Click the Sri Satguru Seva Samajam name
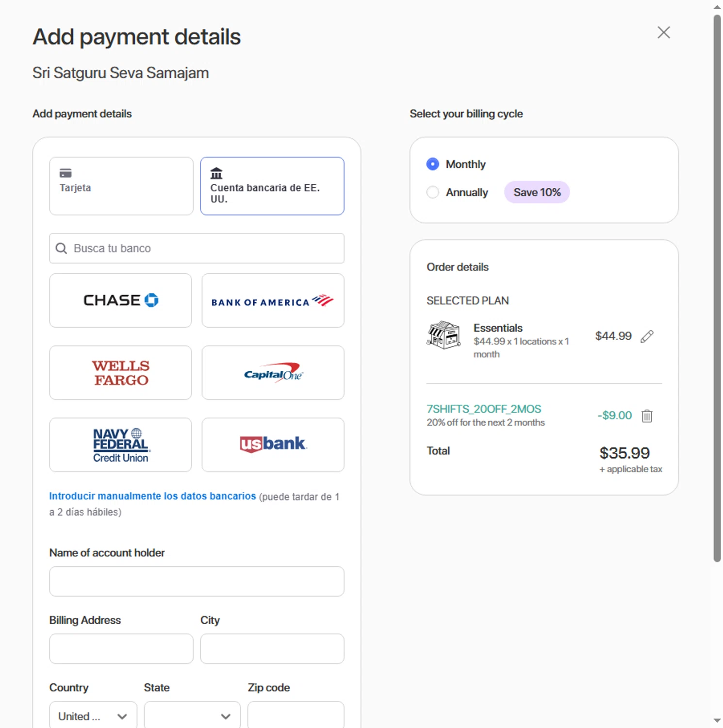 pyautogui.click(x=121, y=73)
